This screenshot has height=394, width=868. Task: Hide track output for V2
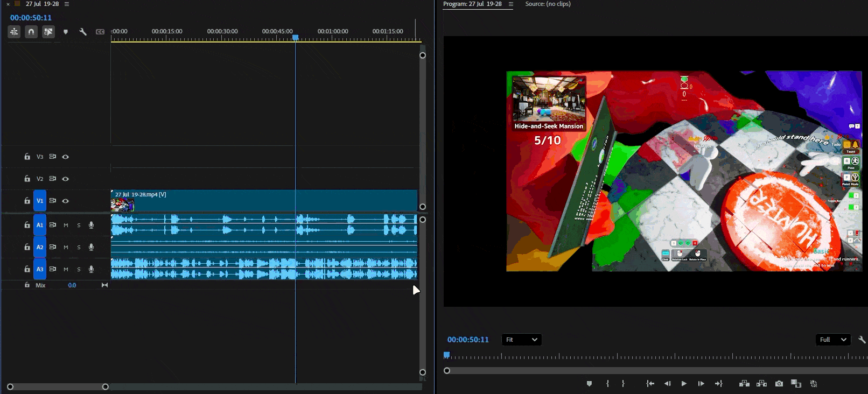pyautogui.click(x=66, y=179)
